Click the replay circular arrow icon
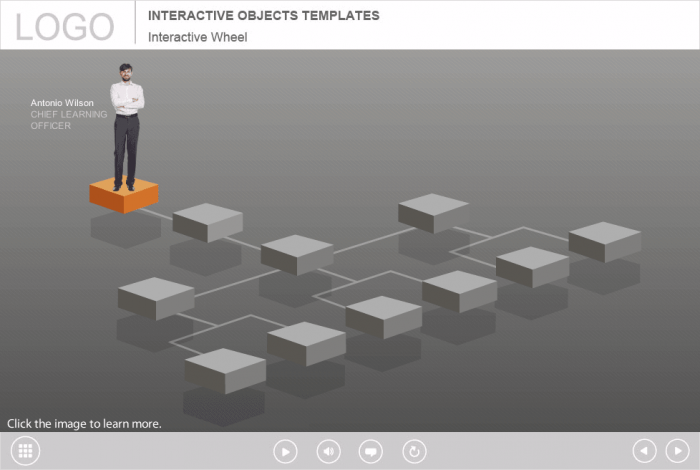Viewport: 700px width, 470px height. pos(413,451)
